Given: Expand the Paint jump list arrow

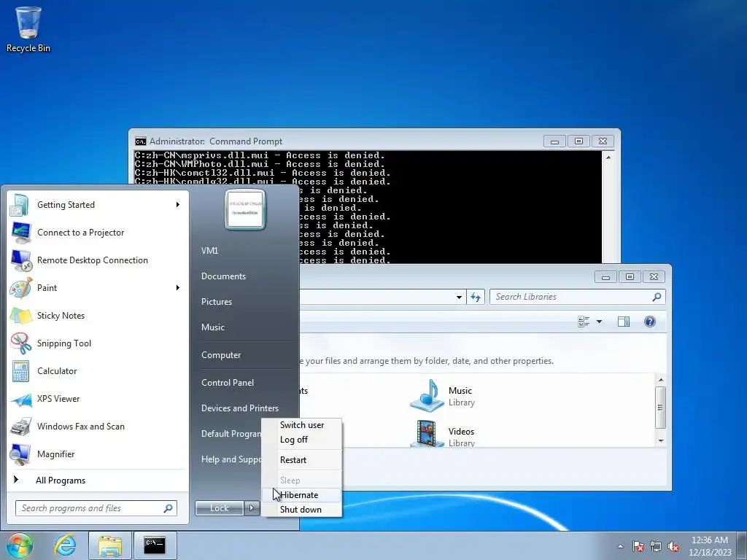Looking at the screenshot, I should (x=178, y=287).
